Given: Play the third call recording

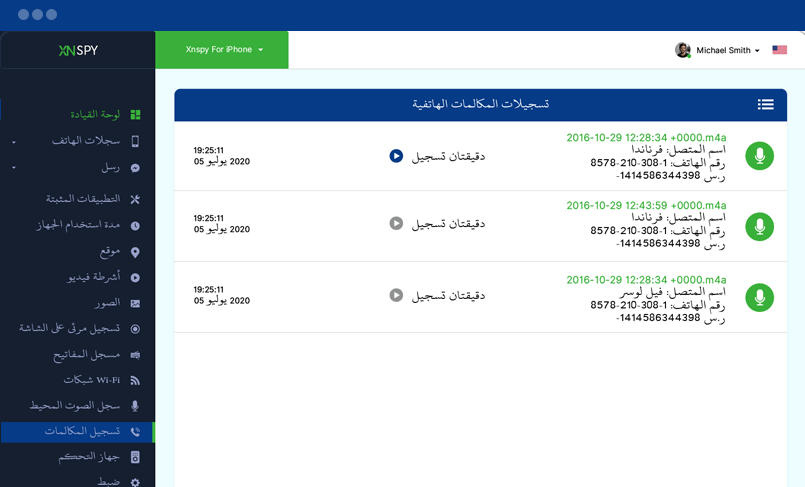Looking at the screenshot, I should click(x=396, y=295).
